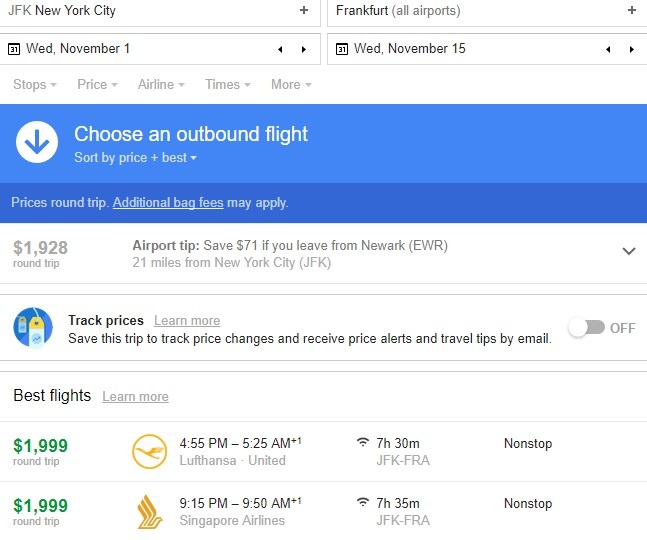Viewport: 647px width, 540px height.
Task: Click the blue down-arrow outbound flight icon
Action: (37, 145)
